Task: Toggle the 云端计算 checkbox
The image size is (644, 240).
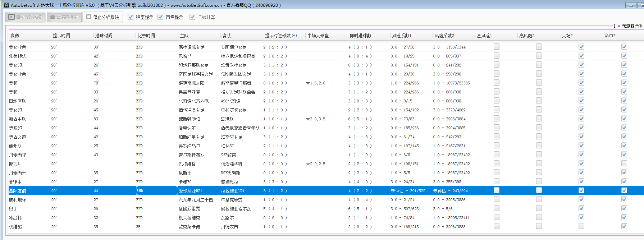Action: tap(193, 17)
